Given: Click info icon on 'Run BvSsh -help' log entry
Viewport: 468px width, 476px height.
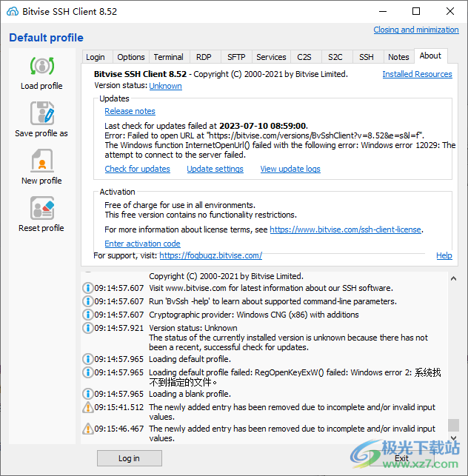Looking at the screenshot, I should 88,301.
